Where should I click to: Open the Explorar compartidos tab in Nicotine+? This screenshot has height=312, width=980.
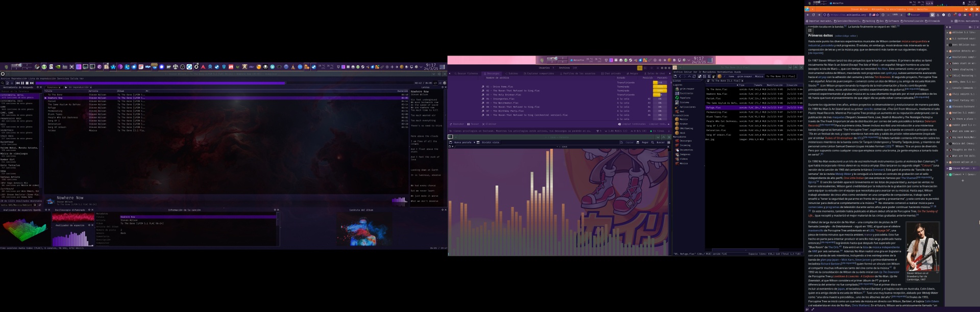click(540, 73)
